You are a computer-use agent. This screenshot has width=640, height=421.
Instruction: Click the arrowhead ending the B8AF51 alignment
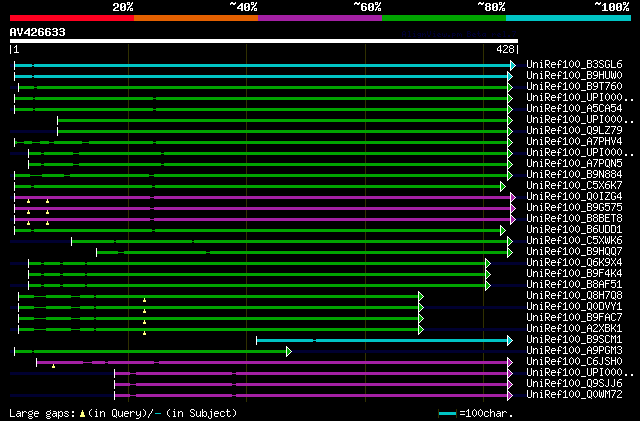click(x=488, y=285)
